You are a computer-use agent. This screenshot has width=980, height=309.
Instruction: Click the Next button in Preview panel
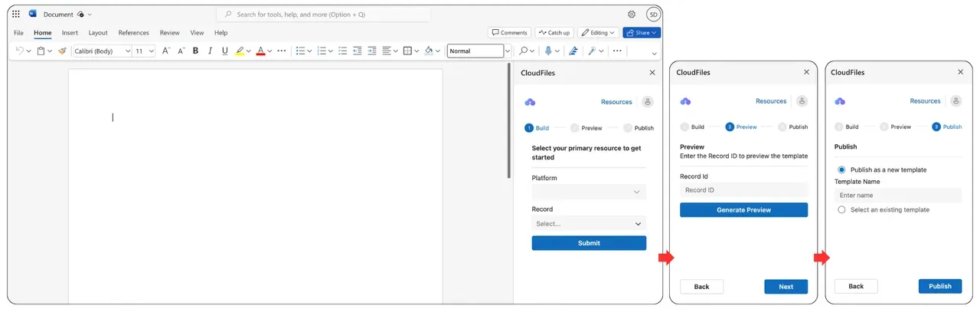pos(786,287)
